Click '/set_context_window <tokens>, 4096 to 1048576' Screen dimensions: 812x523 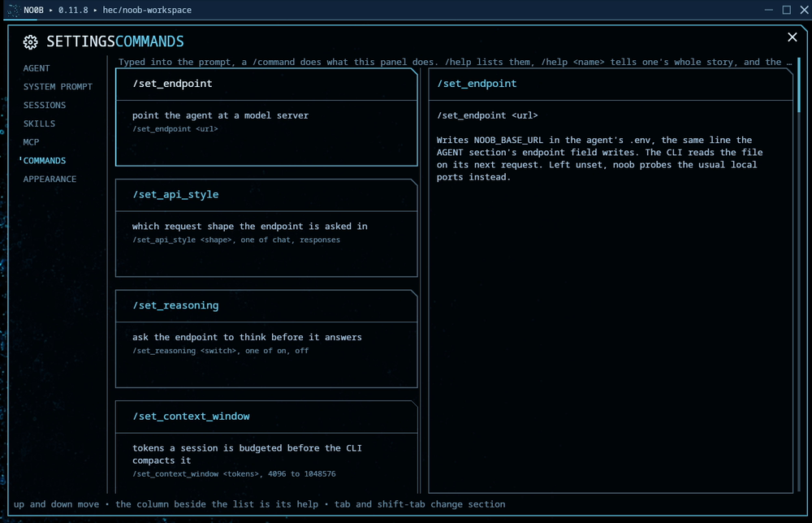coord(234,473)
